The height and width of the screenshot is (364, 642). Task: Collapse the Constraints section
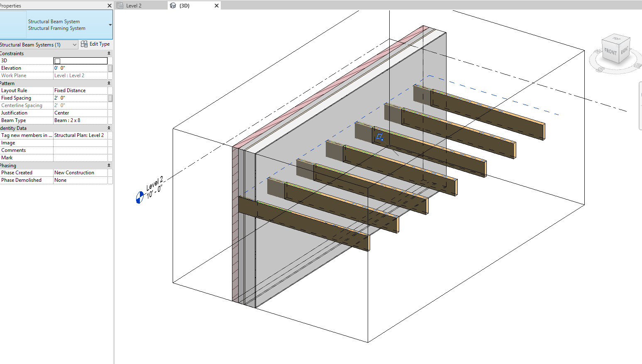pyautogui.click(x=109, y=53)
